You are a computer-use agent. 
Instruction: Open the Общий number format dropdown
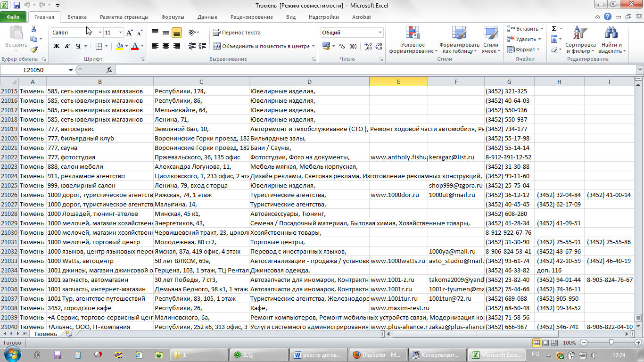(x=380, y=33)
